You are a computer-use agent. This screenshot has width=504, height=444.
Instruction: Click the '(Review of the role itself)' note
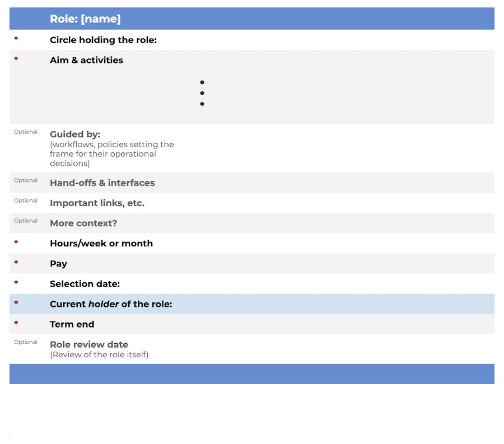(x=99, y=354)
